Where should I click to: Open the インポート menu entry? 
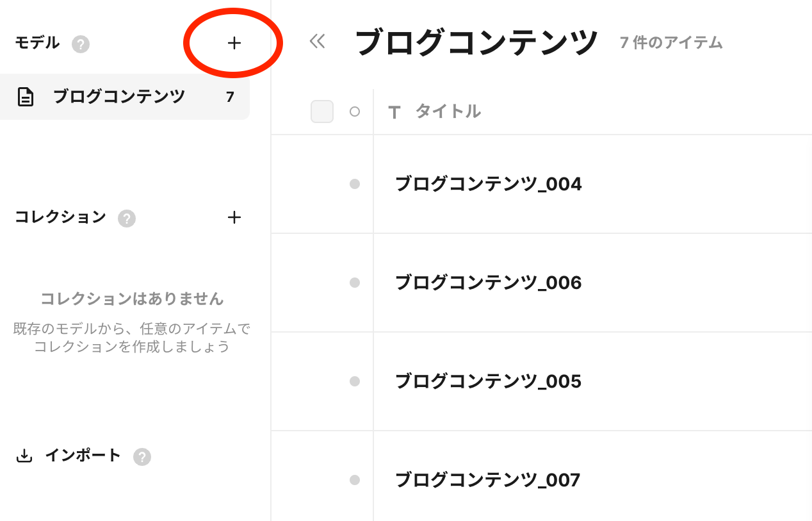(x=83, y=456)
